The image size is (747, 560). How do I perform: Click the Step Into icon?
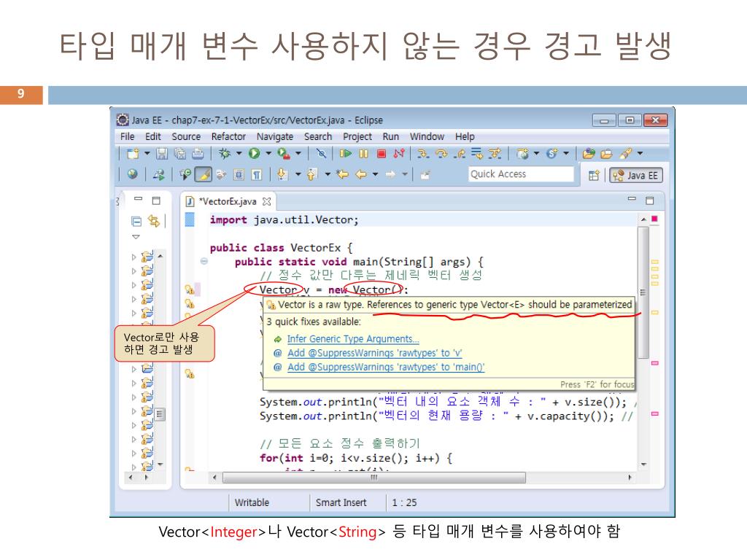[x=422, y=153]
